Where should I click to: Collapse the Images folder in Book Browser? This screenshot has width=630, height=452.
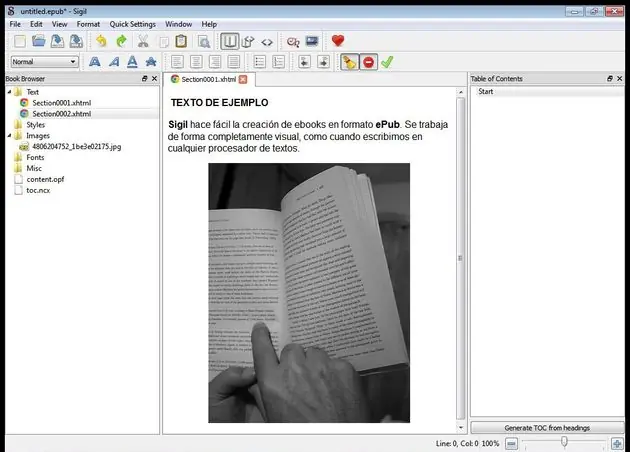(x=9, y=135)
